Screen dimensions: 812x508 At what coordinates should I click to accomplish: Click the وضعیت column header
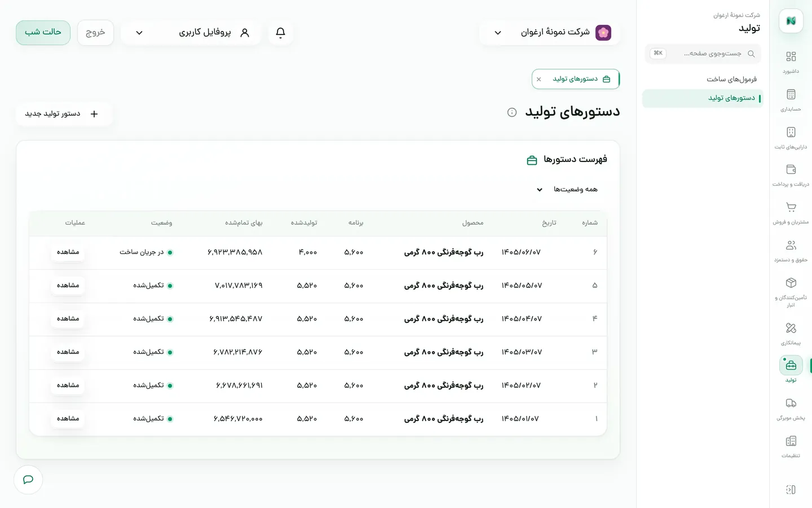[x=161, y=223]
